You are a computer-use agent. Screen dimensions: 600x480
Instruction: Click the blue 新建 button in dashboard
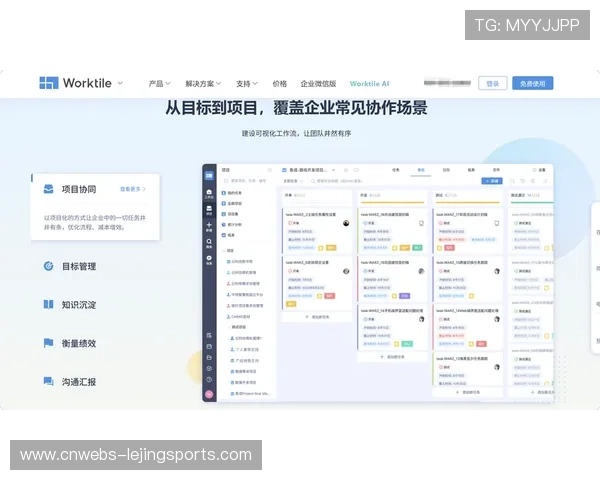(x=492, y=181)
